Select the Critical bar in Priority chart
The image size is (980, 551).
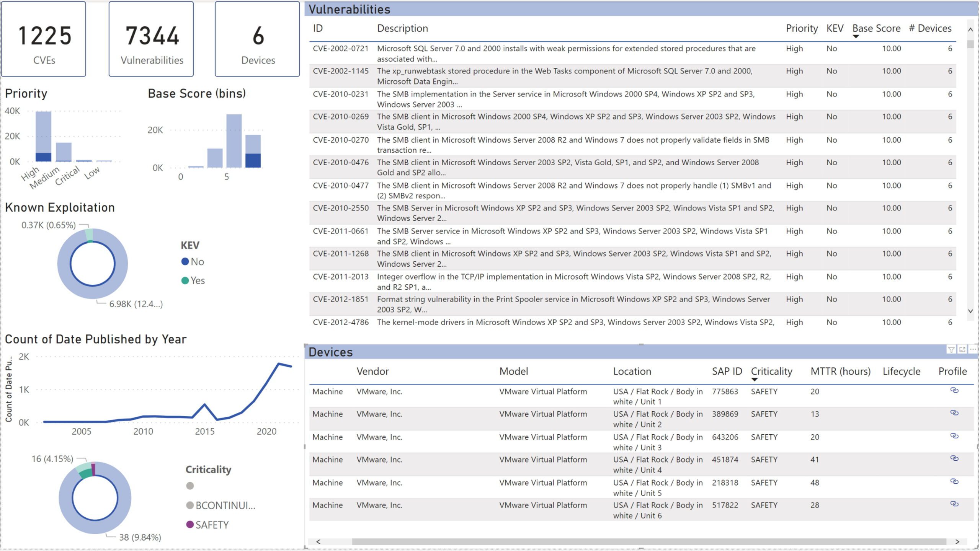click(x=84, y=161)
